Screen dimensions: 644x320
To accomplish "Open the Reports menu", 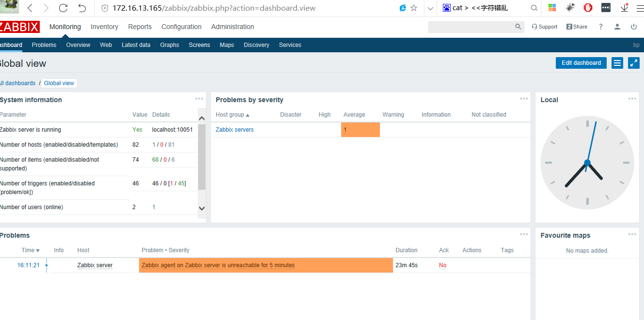I will 140,27.
